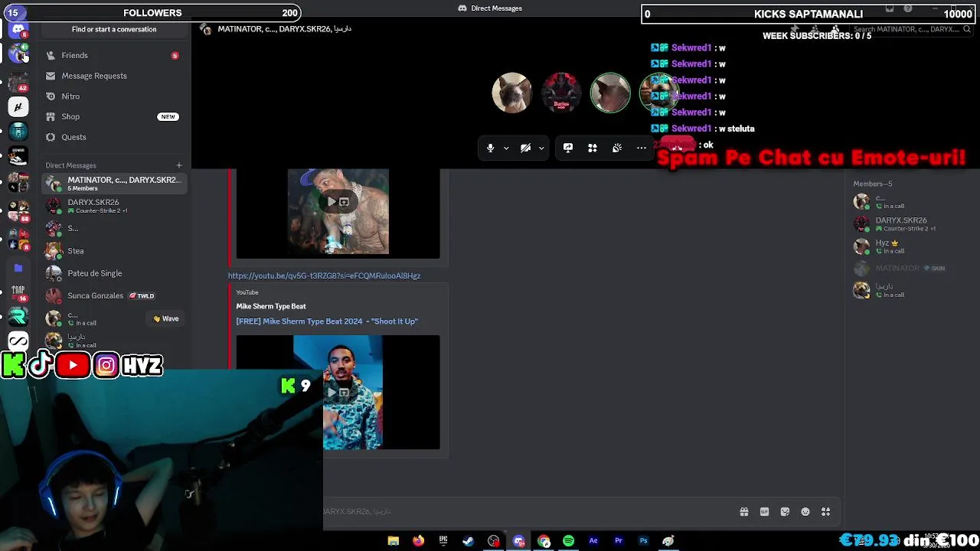Open gift icon in message bar

pos(743,512)
